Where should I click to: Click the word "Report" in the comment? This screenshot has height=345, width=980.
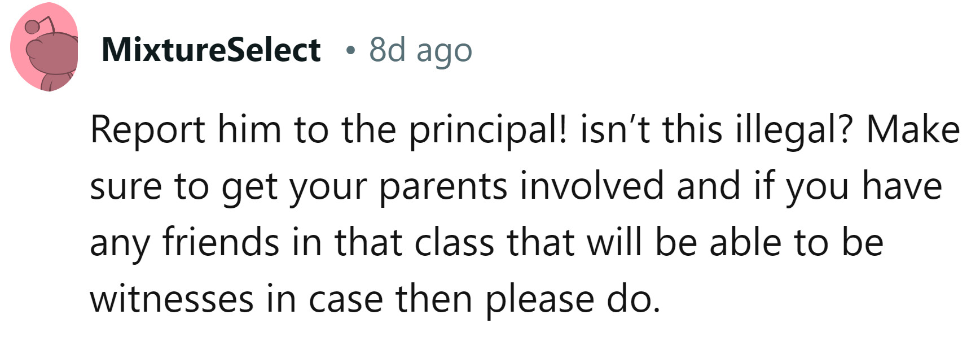tap(148, 130)
